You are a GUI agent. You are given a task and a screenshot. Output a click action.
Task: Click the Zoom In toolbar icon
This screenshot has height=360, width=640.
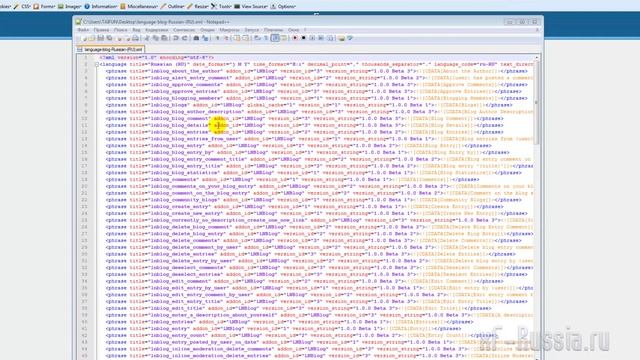coord(218,38)
